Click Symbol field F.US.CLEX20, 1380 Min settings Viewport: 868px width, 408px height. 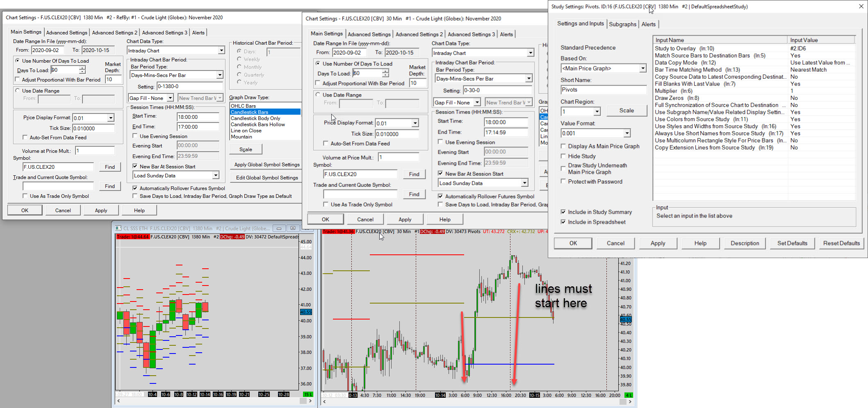click(58, 167)
